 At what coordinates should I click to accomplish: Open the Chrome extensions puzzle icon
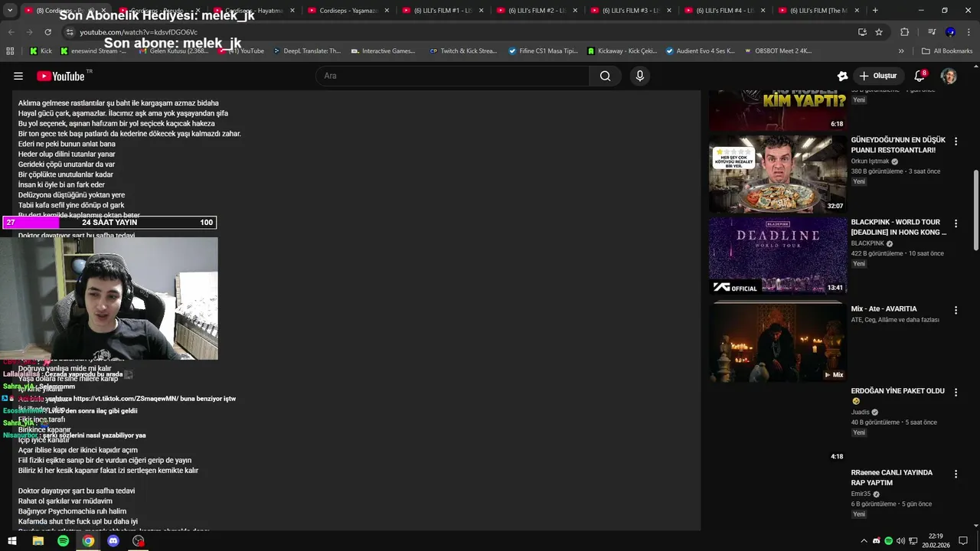[x=904, y=32]
